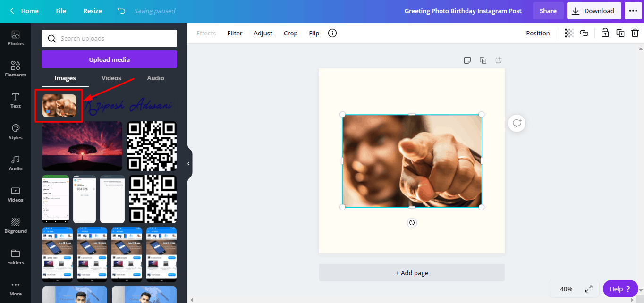Switch to the Videos uploads tab
Image resolution: width=644 pixels, height=303 pixels.
[111, 78]
